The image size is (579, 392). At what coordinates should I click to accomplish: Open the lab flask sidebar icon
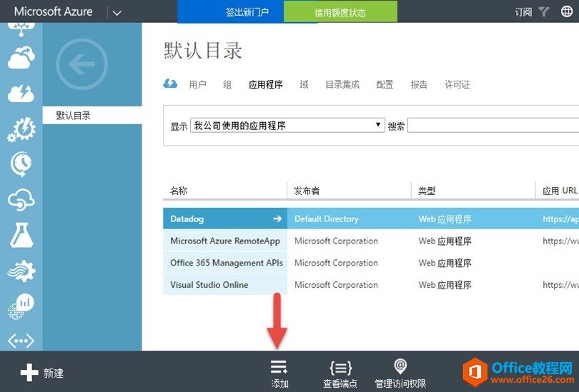pyautogui.click(x=21, y=235)
